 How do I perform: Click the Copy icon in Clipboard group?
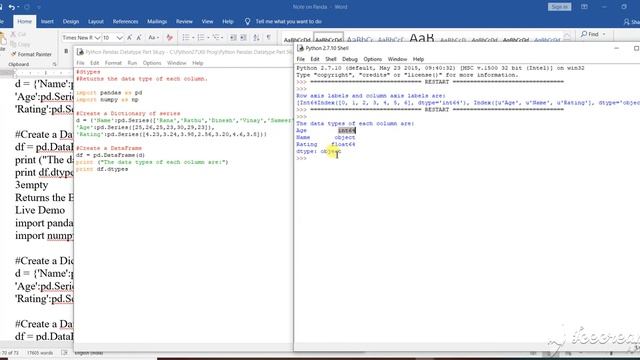coord(13,44)
